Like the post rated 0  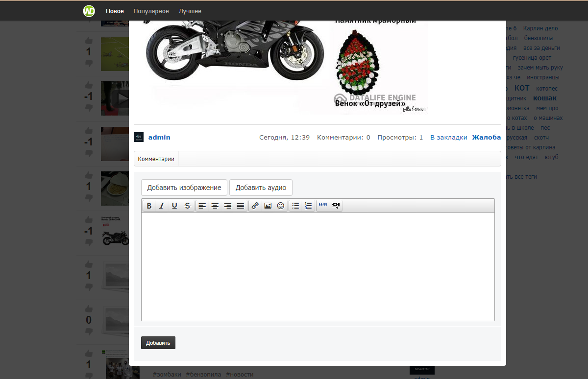click(89, 309)
